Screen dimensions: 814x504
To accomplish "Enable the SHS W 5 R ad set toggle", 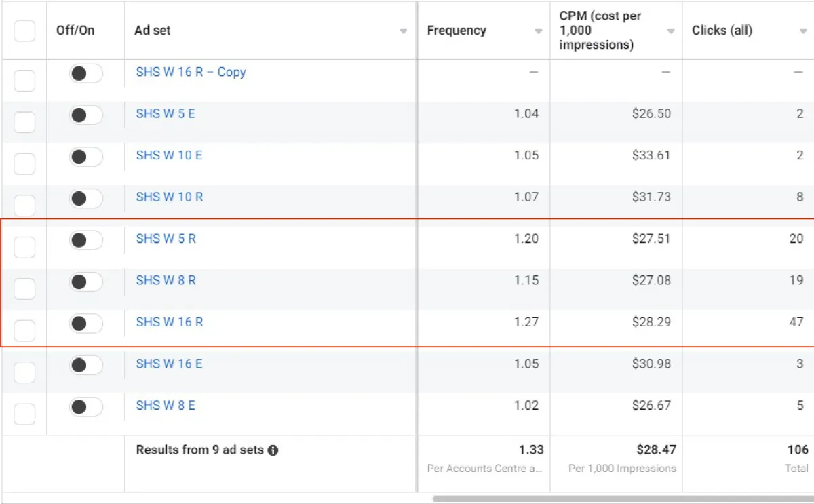I will [85, 240].
